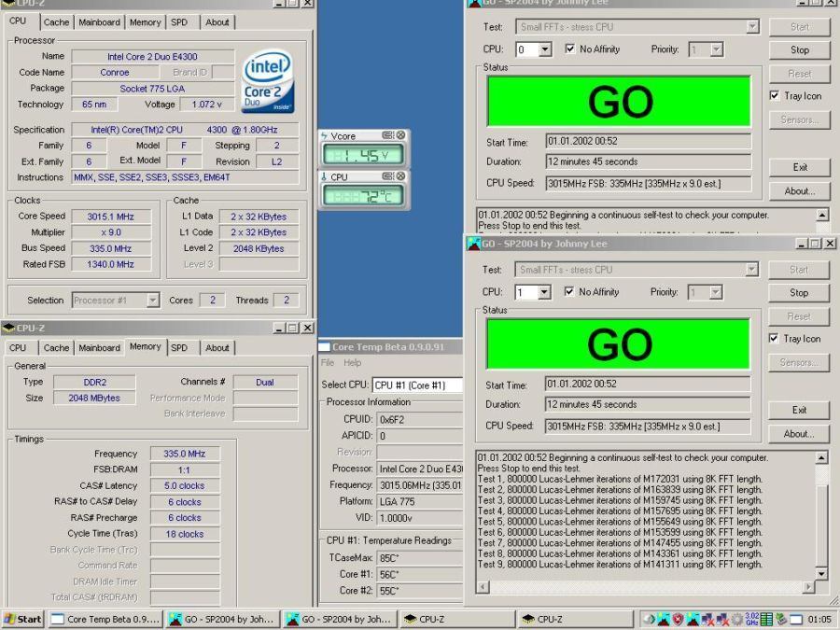The height and width of the screenshot is (630, 840).
Task: Click the CAS# Latency value 5.0 clocks
Action: pos(184,485)
